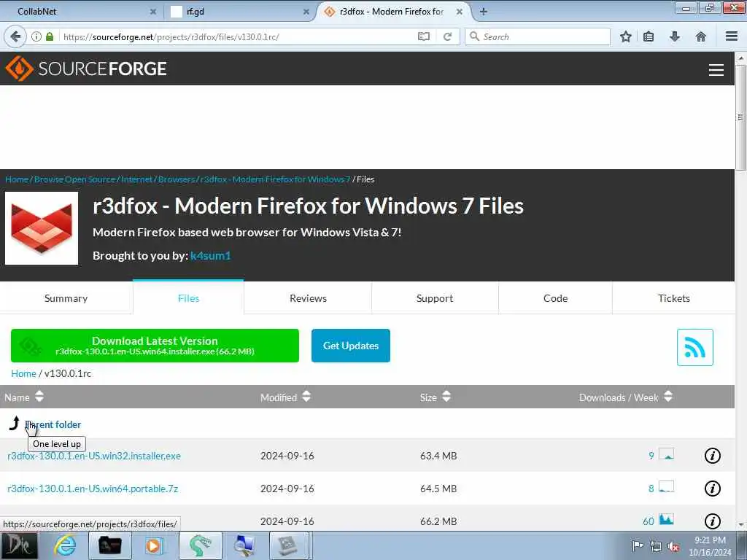Download r3dfox-130.0.1.en-US.win32.installer.exe

[x=94, y=456]
